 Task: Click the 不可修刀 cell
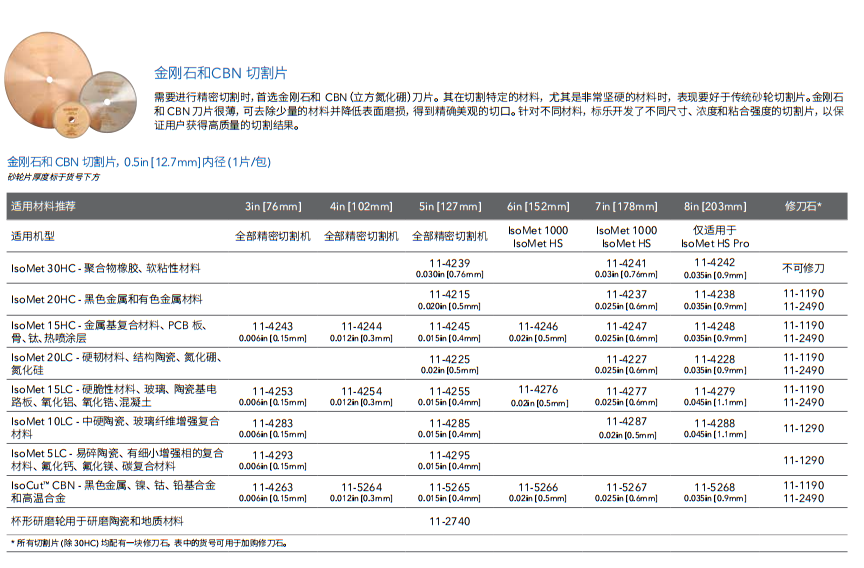[x=803, y=269]
